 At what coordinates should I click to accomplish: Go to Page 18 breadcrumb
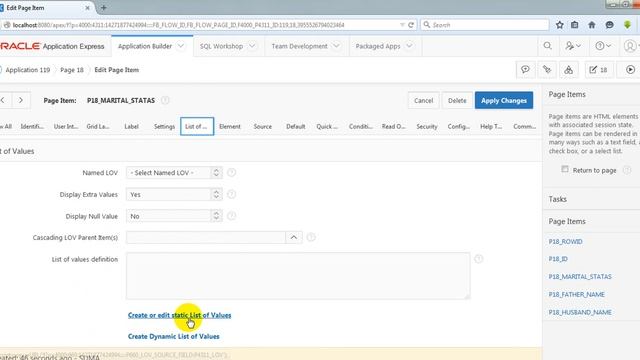click(x=71, y=70)
